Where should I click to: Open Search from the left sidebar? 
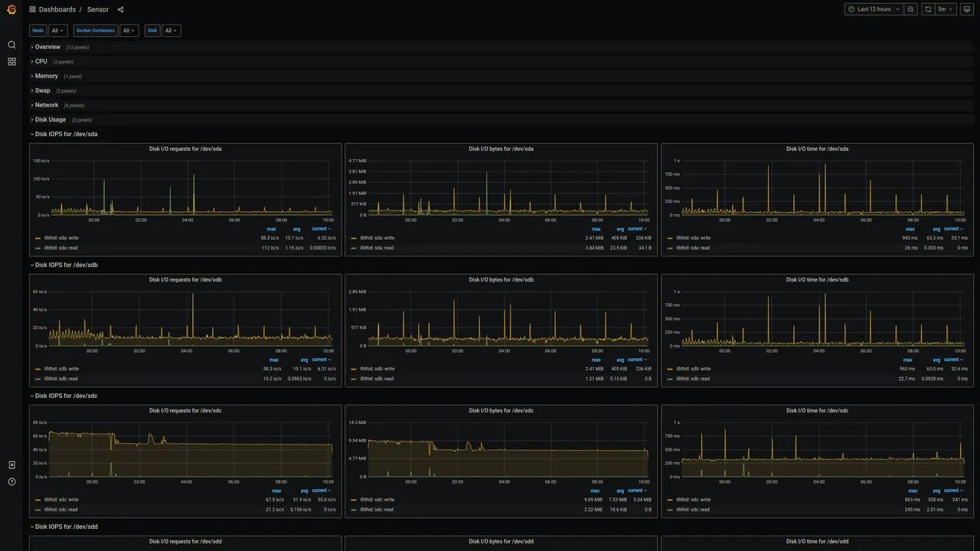(x=11, y=44)
